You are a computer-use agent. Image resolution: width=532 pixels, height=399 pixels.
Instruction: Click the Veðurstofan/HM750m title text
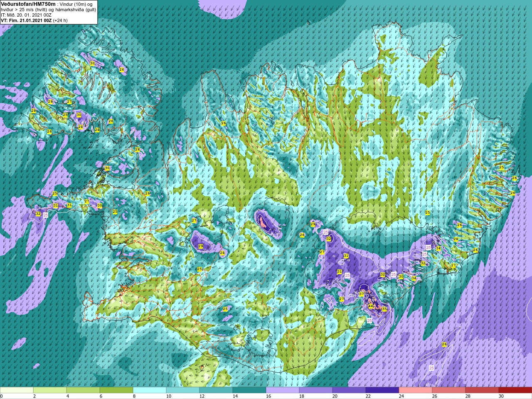click(28, 4)
